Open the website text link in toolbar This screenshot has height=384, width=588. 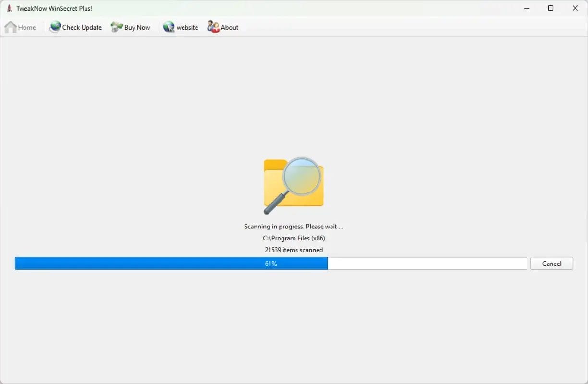coord(187,28)
